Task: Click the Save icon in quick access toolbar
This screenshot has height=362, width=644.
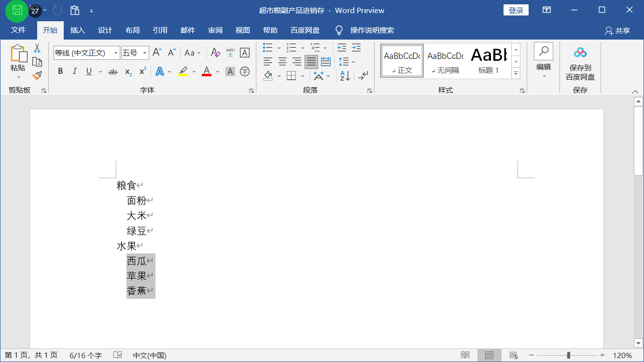Action: [17, 10]
